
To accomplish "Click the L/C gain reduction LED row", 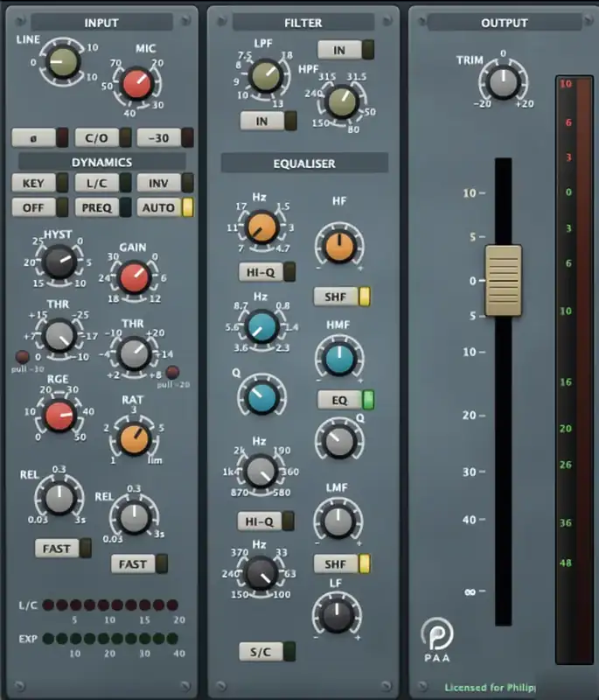I will click(x=110, y=605).
